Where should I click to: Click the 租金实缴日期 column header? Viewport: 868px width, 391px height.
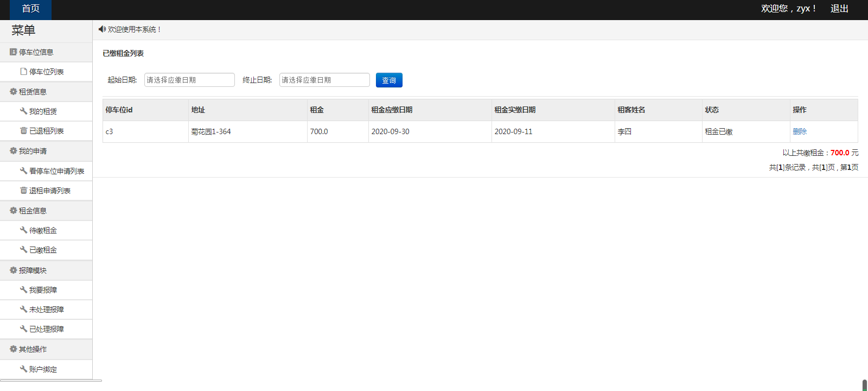click(553, 110)
